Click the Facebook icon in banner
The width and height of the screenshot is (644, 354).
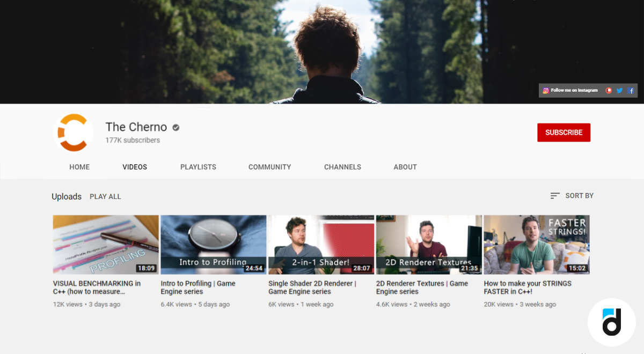tap(631, 91)
